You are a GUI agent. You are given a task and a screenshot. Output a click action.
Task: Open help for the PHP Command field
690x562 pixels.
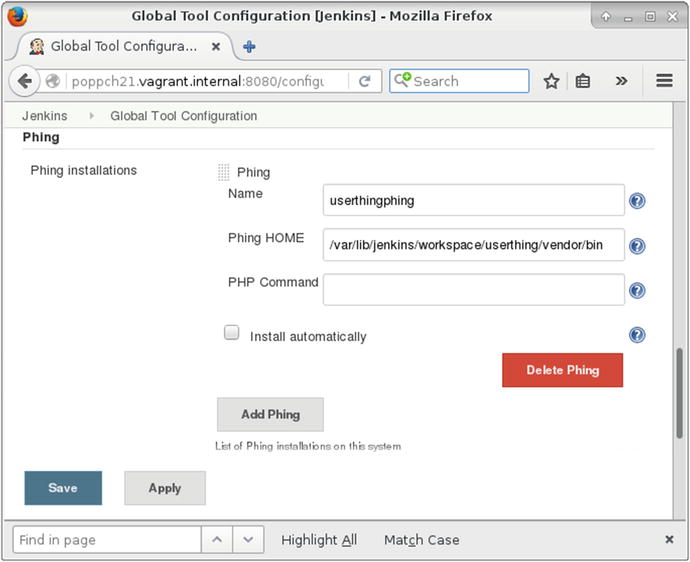(x=637, y=291)
